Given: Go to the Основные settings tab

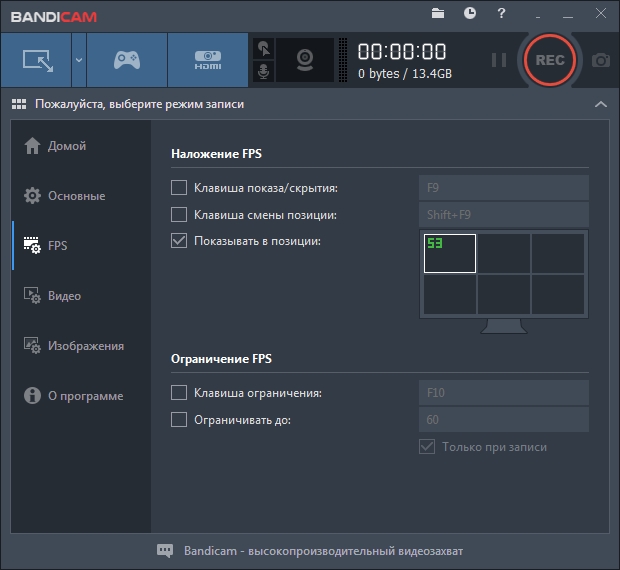Looking at the screenshot, I should coord(76,196).
